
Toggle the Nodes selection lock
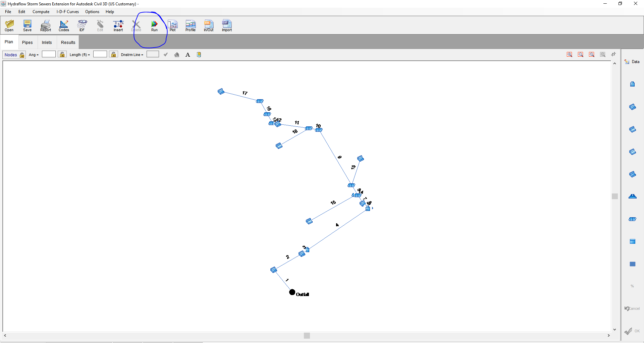[22, 54]
